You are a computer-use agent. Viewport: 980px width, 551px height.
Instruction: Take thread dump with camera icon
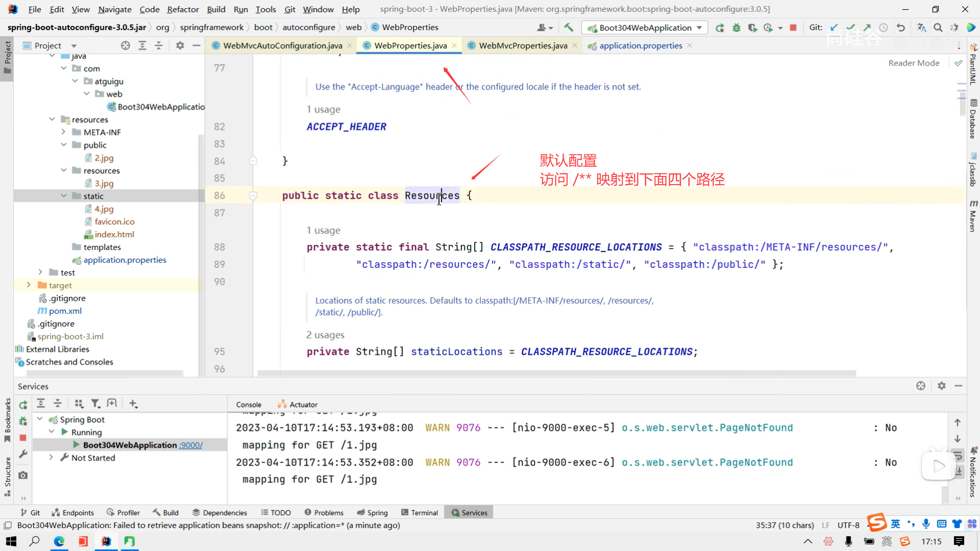[23, 475]
